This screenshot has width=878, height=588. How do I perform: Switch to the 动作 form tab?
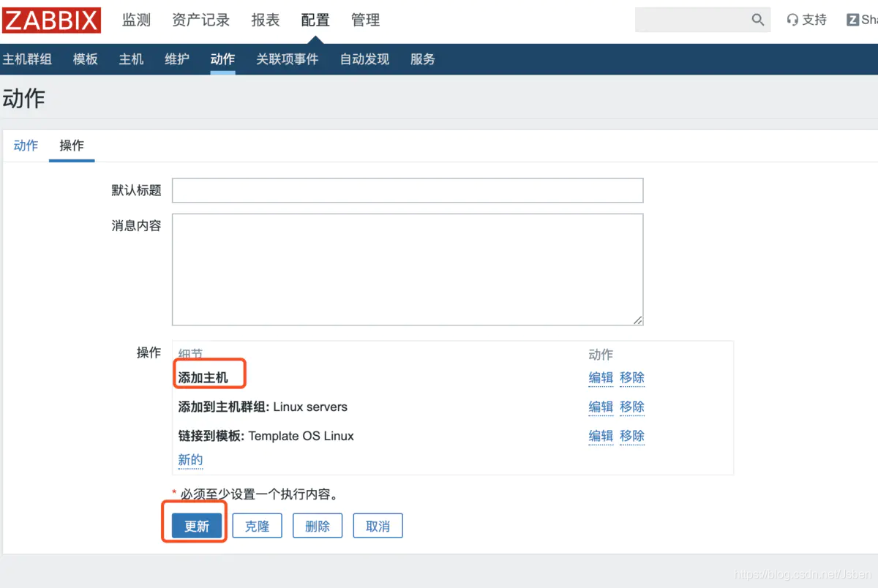[26, 146]
